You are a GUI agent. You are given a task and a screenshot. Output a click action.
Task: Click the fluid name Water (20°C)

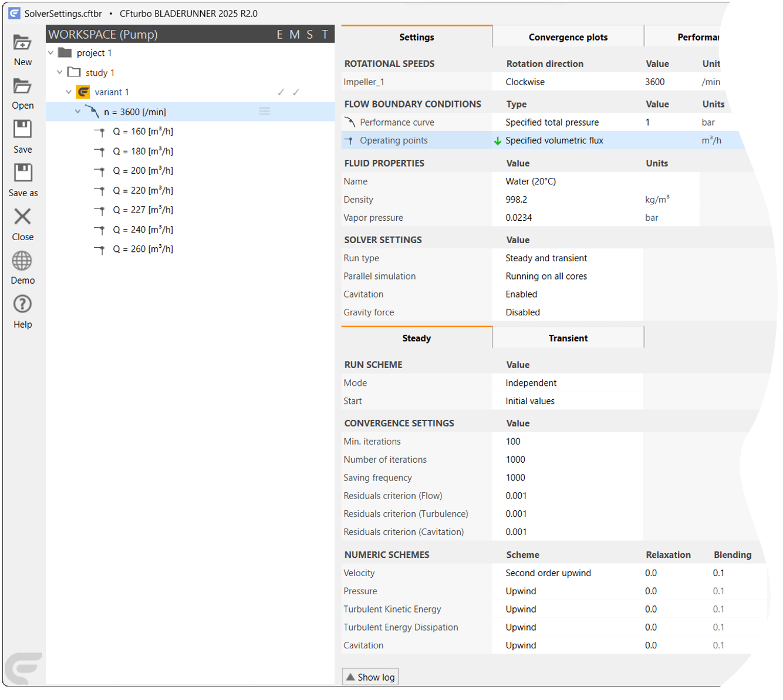531,181
